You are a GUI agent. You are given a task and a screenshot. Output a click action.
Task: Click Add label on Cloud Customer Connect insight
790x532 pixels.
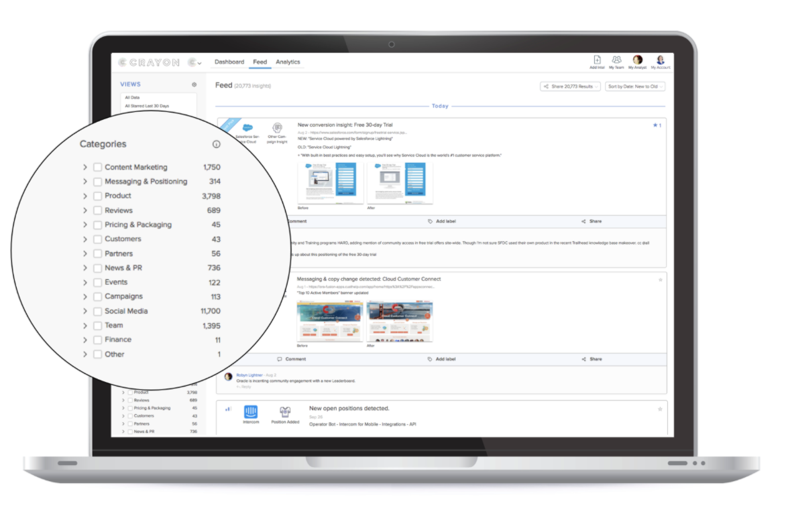pyautogui.click(x=442, y=359)
